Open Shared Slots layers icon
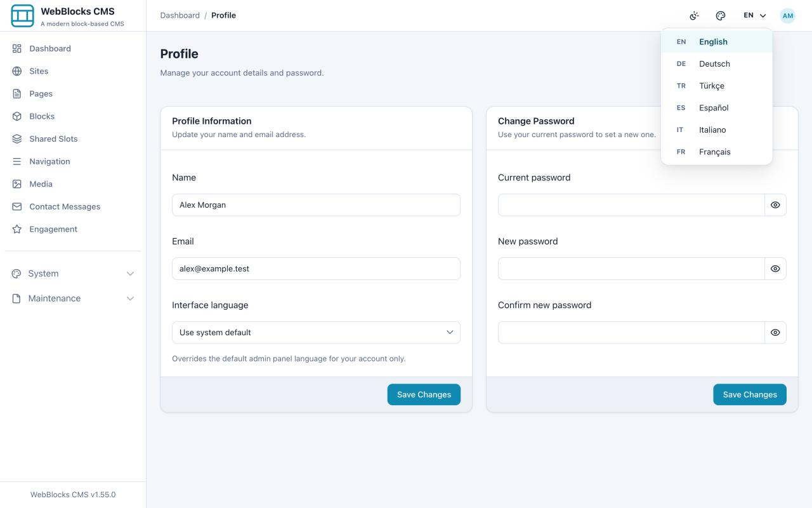Viewport: 812px width, 508px height. pyautogui.click(x=17, y=138)
